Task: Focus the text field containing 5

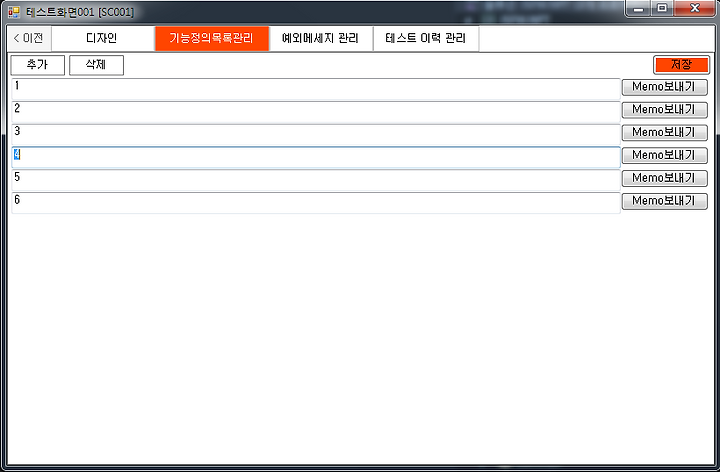Action: [316, 180]
